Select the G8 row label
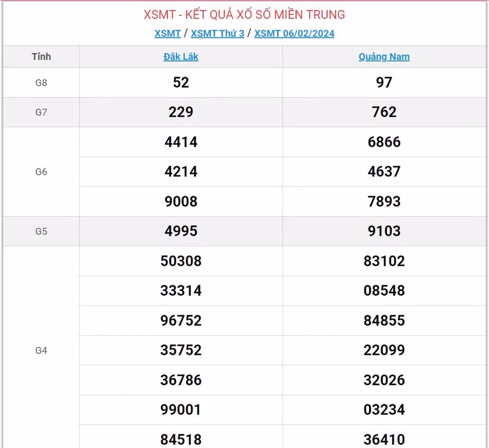 (41, 83)
